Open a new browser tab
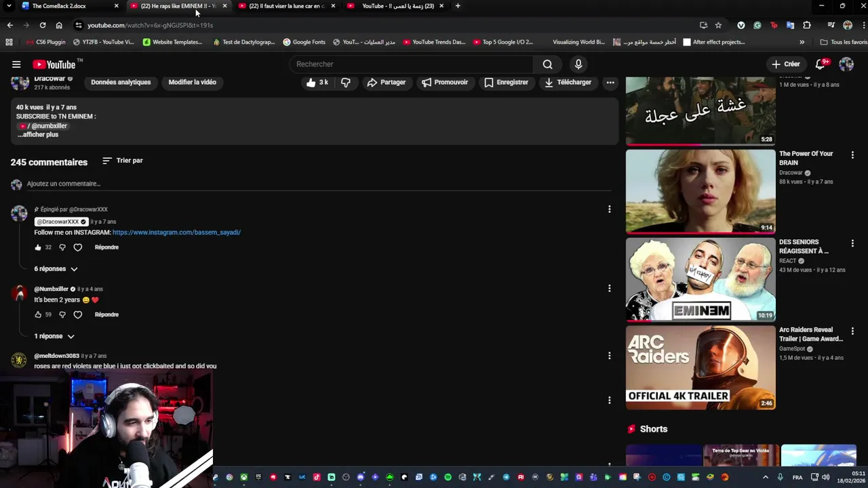 coord(458,6)
